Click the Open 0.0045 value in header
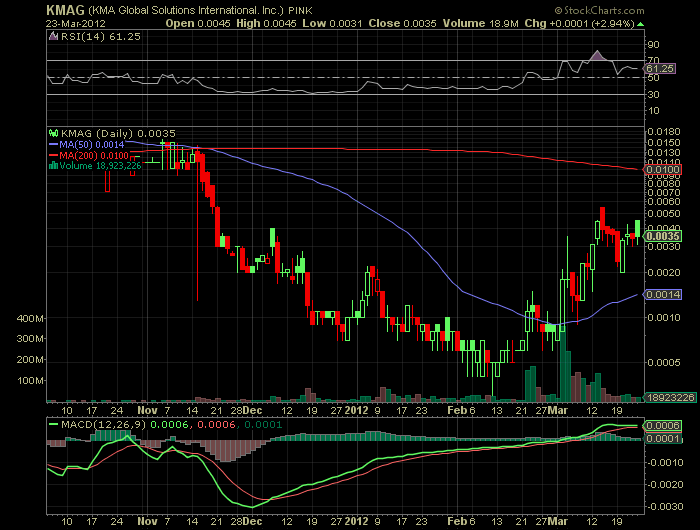 tap(198, 24)
